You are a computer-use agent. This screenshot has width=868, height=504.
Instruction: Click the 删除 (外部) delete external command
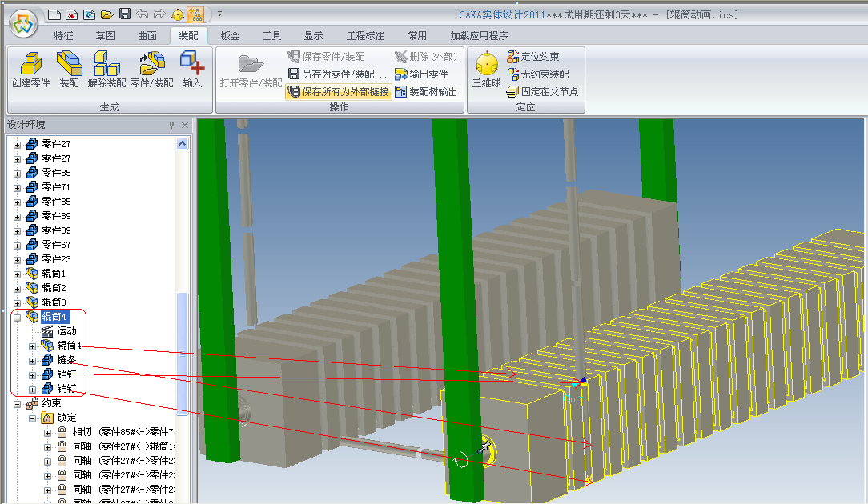pos(425,57)
